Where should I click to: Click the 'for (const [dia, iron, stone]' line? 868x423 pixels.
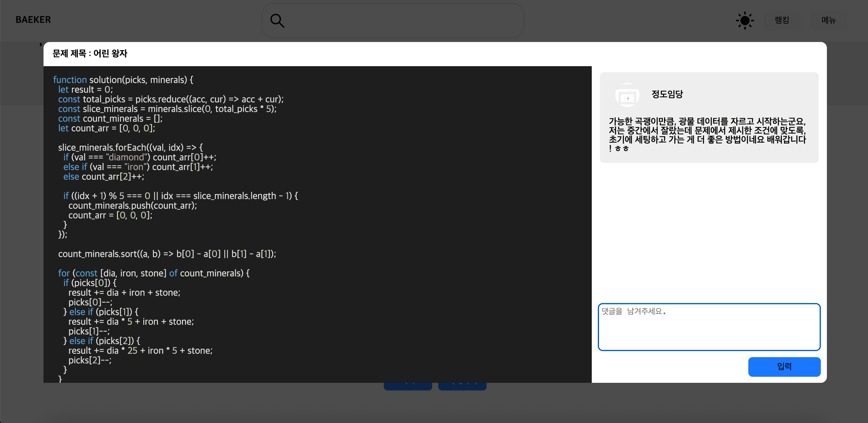click(154, 273)
